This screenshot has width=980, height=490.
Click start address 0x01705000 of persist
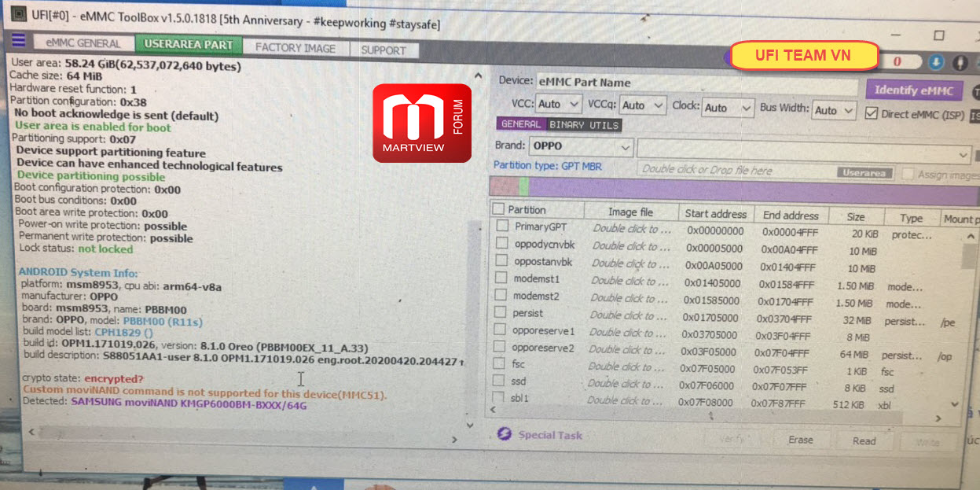[710, 318]
